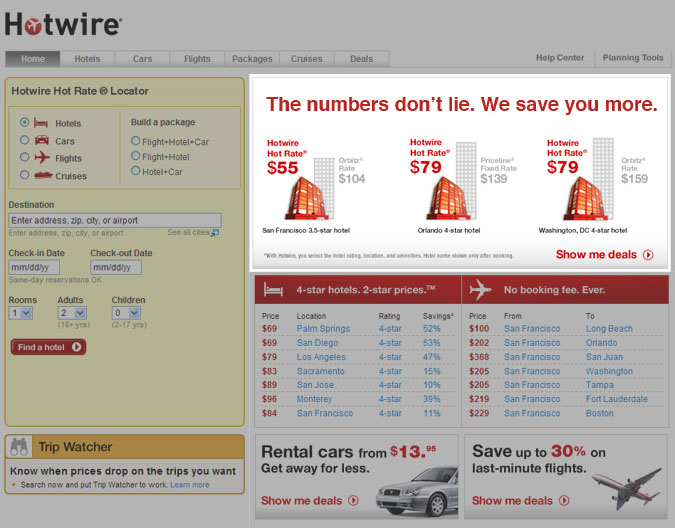Click the bed icon next to Hotels

(41, 123)
